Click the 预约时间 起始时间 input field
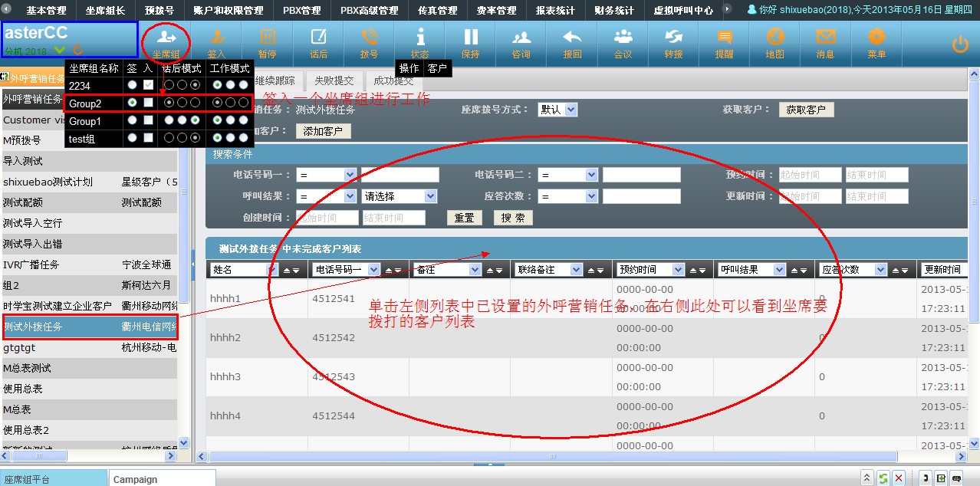 (810, 175)
